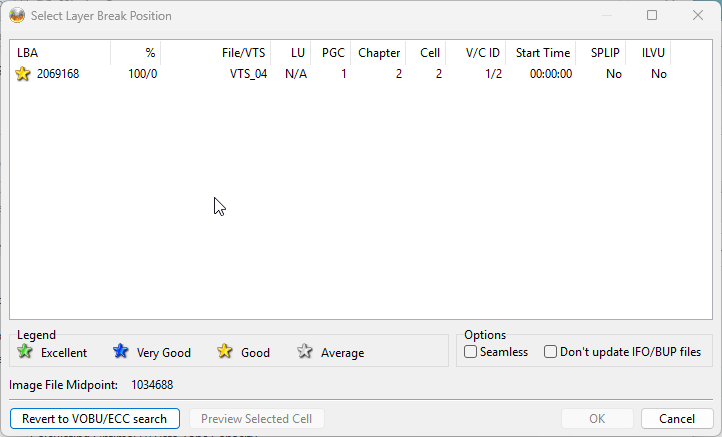
Task: Revert to VOBU/ECC search
Action: [95, 419]
